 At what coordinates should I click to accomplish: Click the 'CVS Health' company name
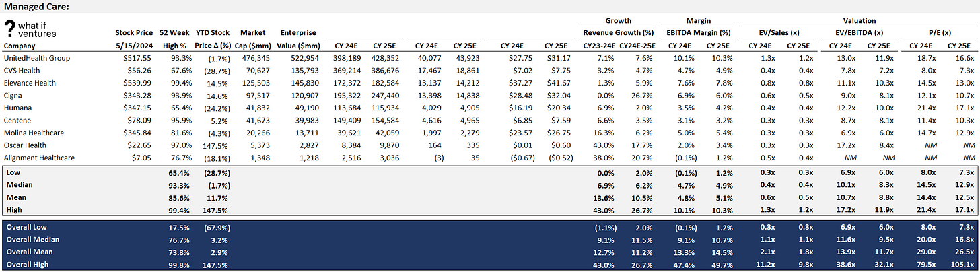[24, 70]
